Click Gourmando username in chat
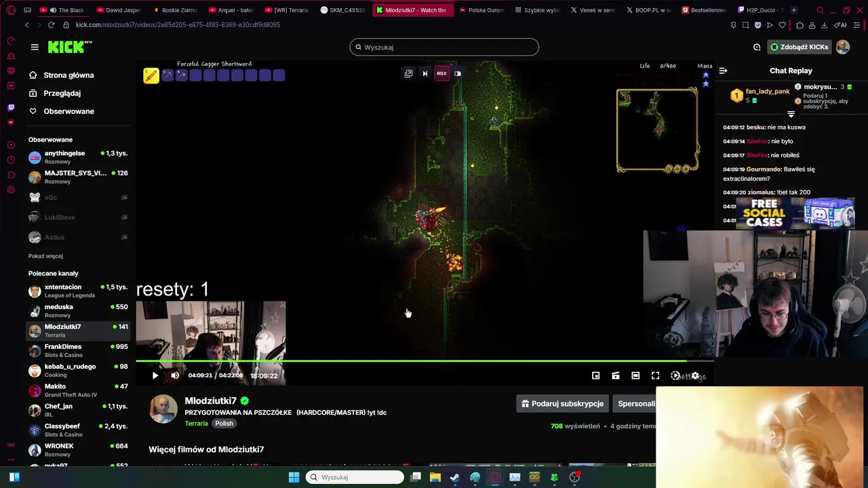 coord(764,169)
